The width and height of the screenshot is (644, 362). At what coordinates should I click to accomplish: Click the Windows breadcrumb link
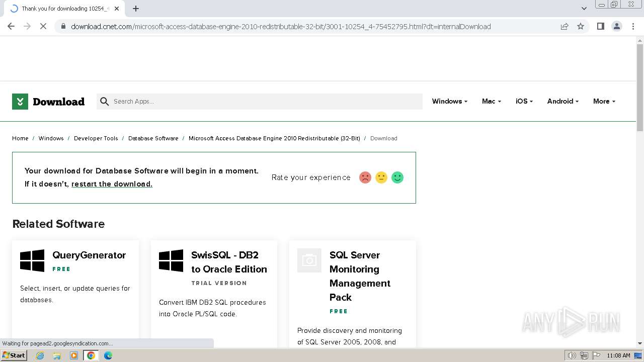51,138
